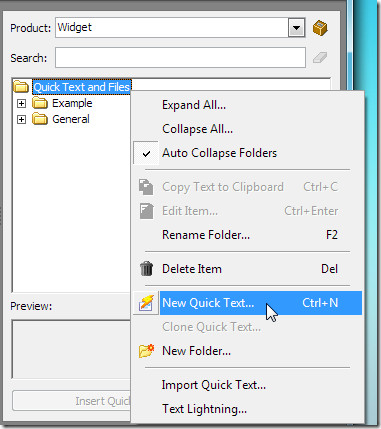Screen dimensions: 381x429
Task: Click the Edit Item page icon
Action: tap(146, 211)
